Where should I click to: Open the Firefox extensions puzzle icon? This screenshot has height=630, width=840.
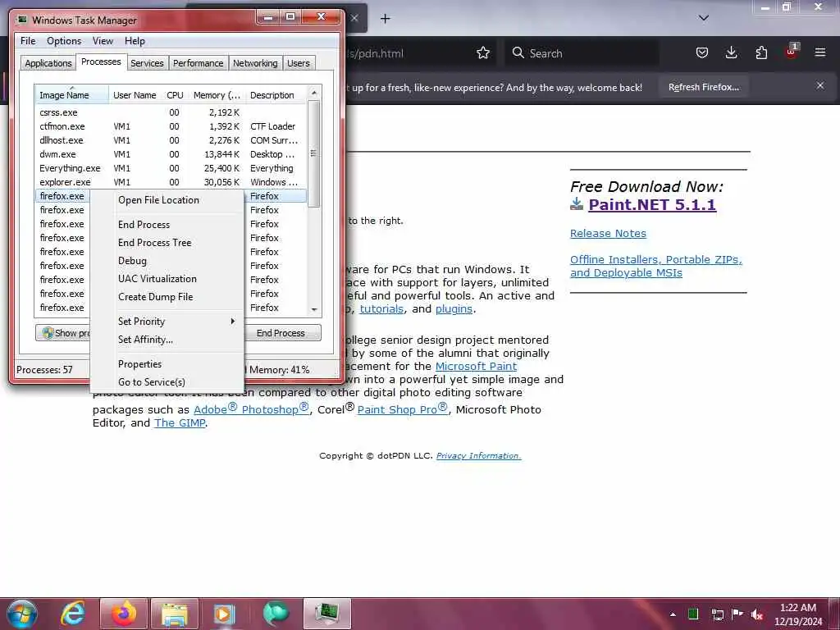761,52
